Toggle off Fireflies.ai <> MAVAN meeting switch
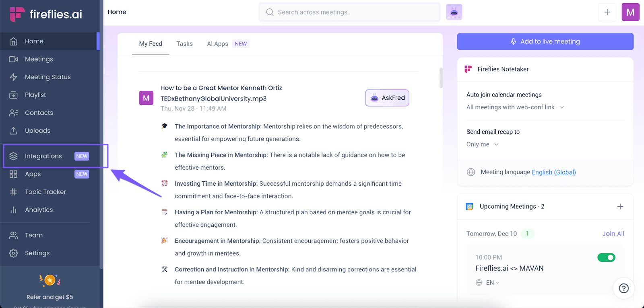Viewport: 644px width, 308px height. coord(606,257)
